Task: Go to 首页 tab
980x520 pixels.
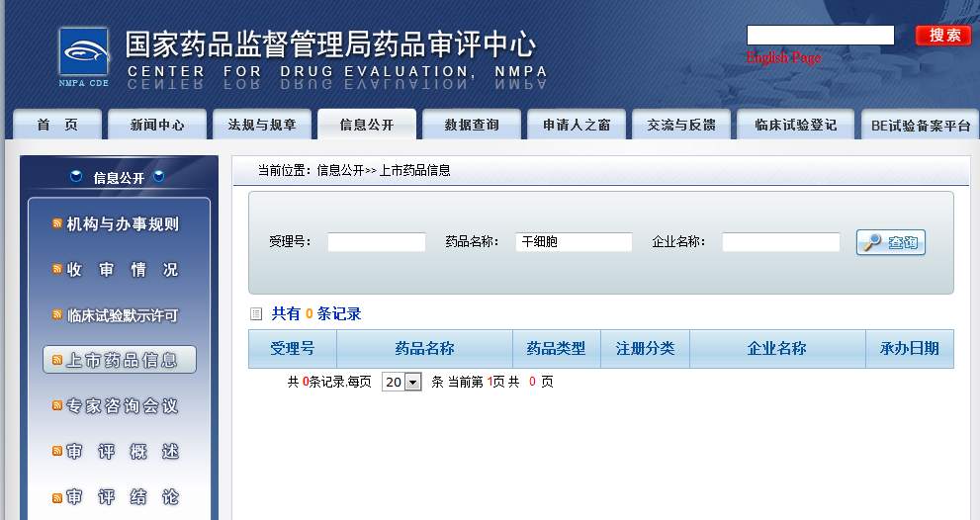Action: (57, 125)
